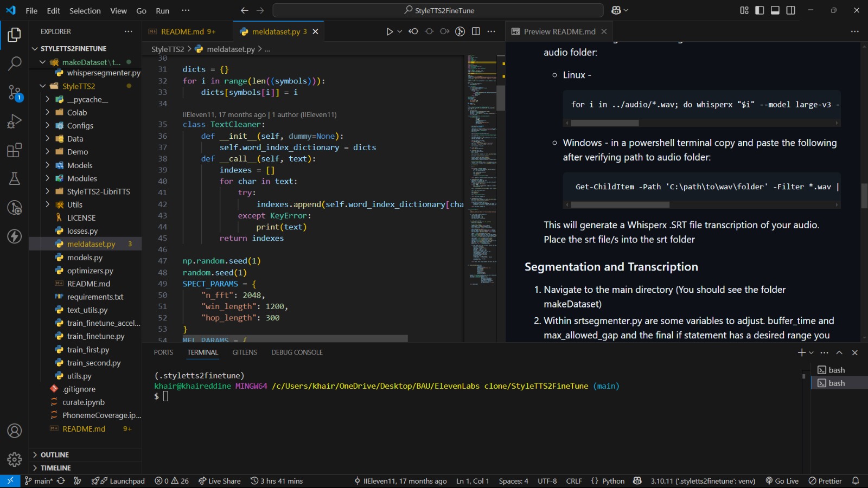Image resolution: width=868 pixels, height=488 pixels.
Task: Click the command center search box
Action: coord(438,10)
